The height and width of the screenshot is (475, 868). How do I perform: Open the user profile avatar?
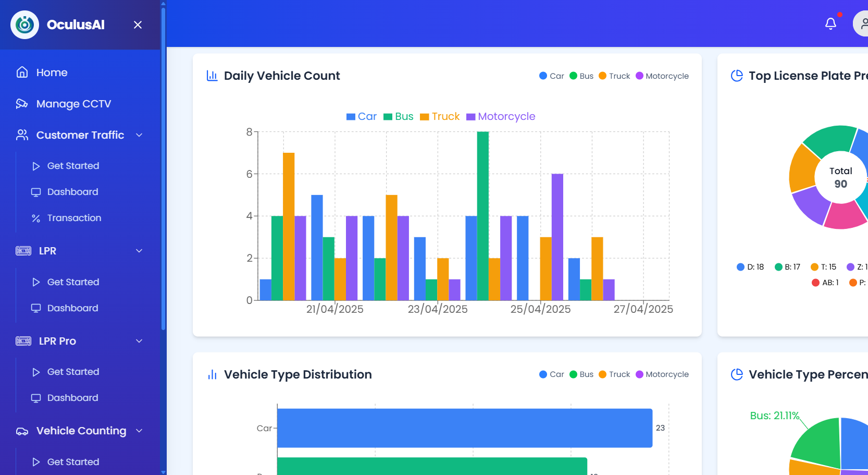coord(862,23)
